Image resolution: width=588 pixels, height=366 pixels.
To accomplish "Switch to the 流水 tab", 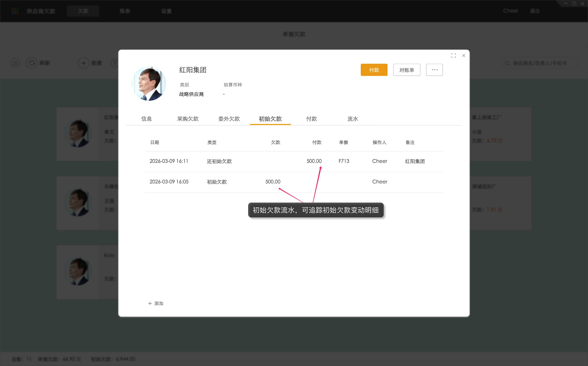I will [x=353, y=119].
